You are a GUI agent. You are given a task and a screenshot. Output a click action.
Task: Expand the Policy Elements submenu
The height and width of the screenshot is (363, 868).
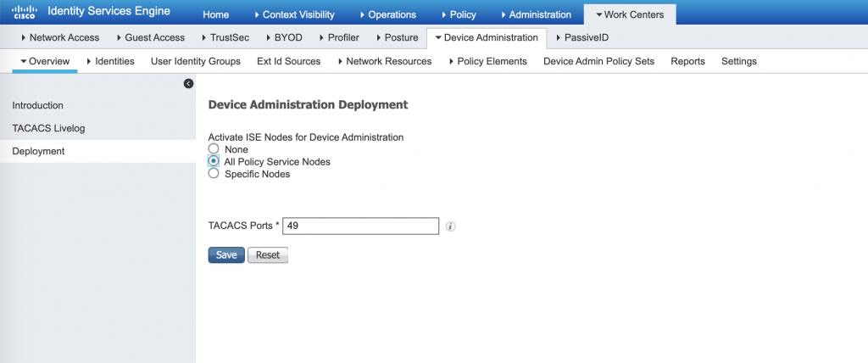(x=487, y=62)
